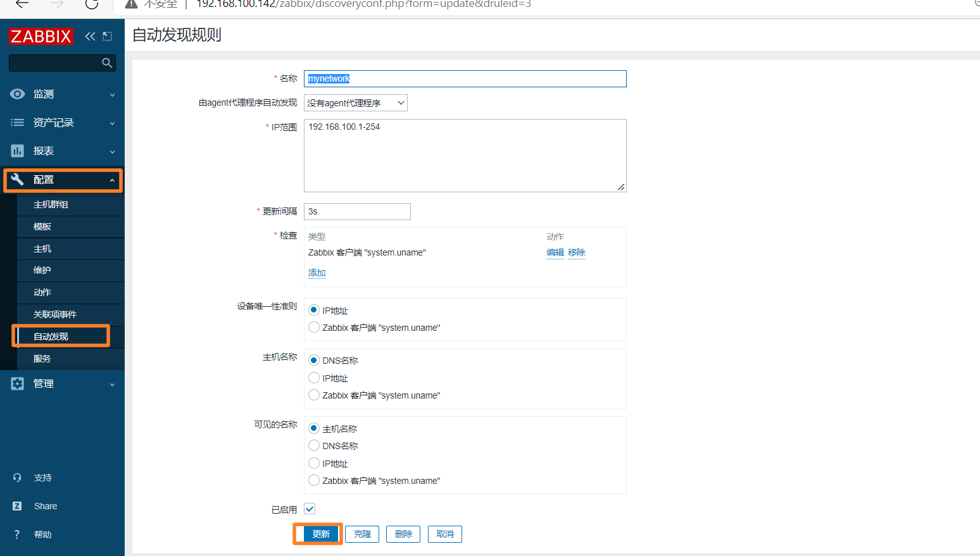This screenshot has width=980, height=556.
Task: Toggle sidebar compact view icon
Action: (x=107, y=36)
